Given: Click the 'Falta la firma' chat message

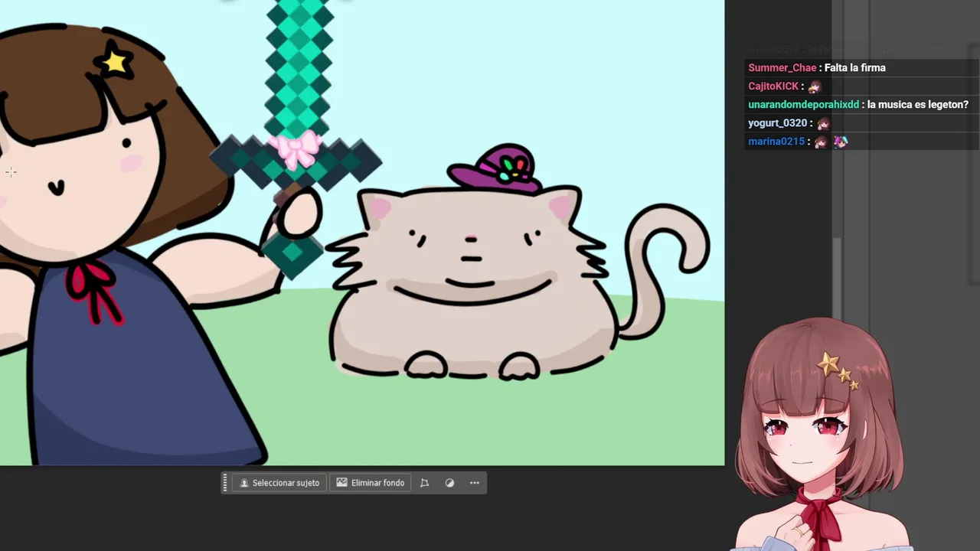Looking at the screenshot, I should pyautogui.click(x=855, y=68).
